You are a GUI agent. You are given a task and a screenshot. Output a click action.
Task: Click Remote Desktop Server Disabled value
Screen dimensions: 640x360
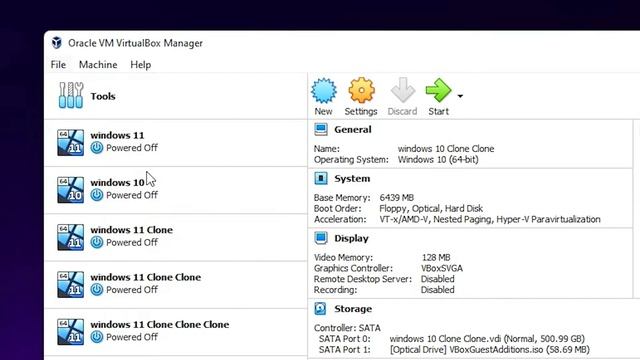438,279
